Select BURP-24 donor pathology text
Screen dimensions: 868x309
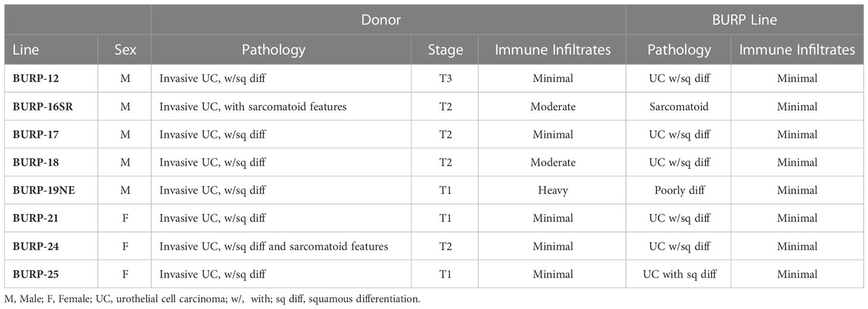[273, 247]
